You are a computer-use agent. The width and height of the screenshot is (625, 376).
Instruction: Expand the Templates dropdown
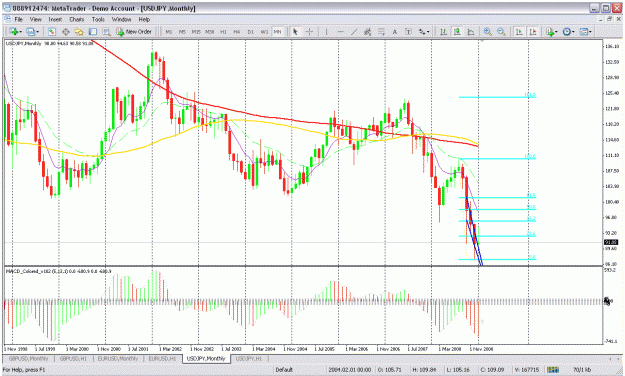(x=590, y=32)
